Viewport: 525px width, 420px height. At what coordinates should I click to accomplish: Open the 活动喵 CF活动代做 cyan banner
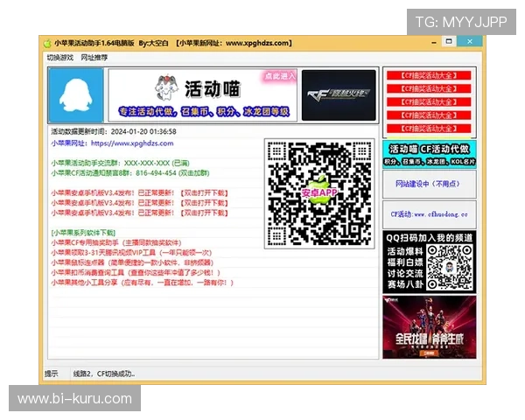[430, 154]
